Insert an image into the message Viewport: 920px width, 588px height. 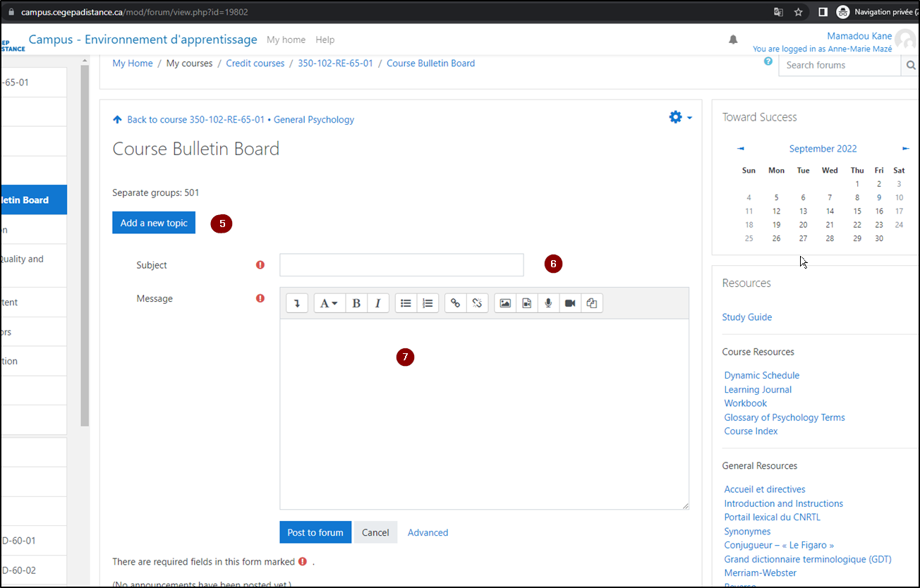505,303
